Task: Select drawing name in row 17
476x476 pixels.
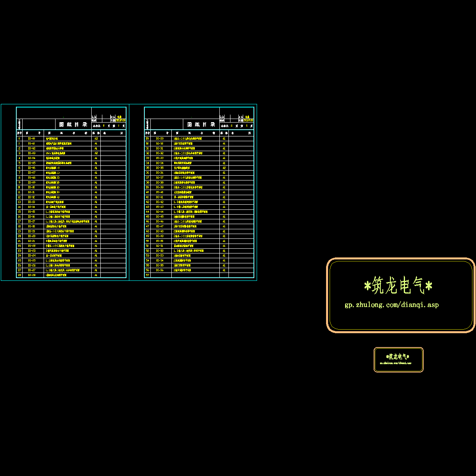Action: (67, 222)
